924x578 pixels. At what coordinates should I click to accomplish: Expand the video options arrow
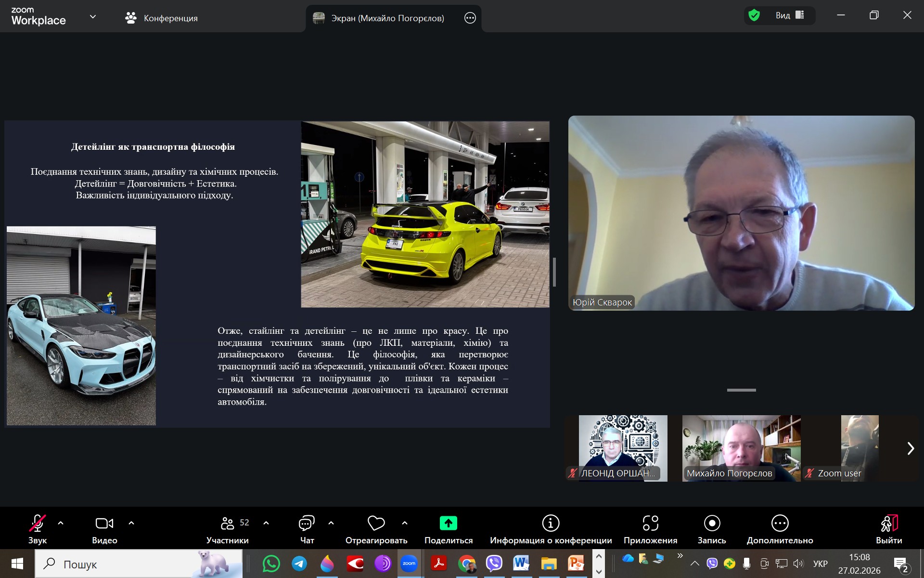(x=131, y=523)
